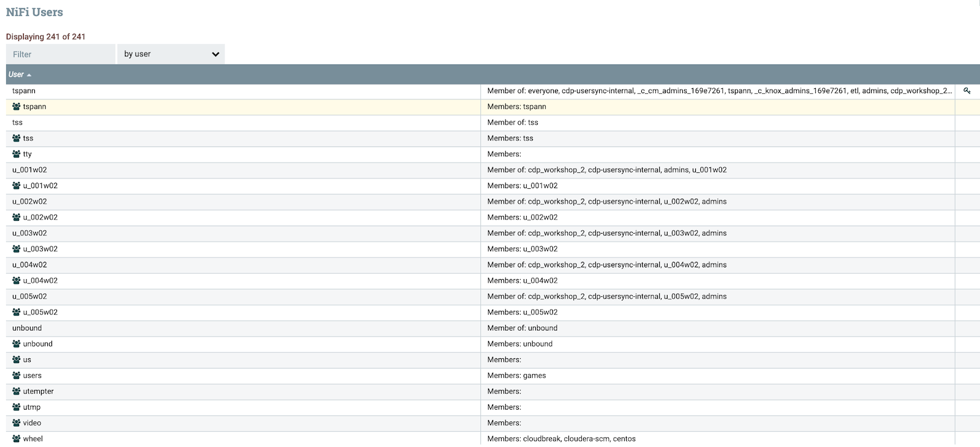The image size is (980, 447).
Task: Click the "Members: u_002w02" cell
Action: point(718,218)
